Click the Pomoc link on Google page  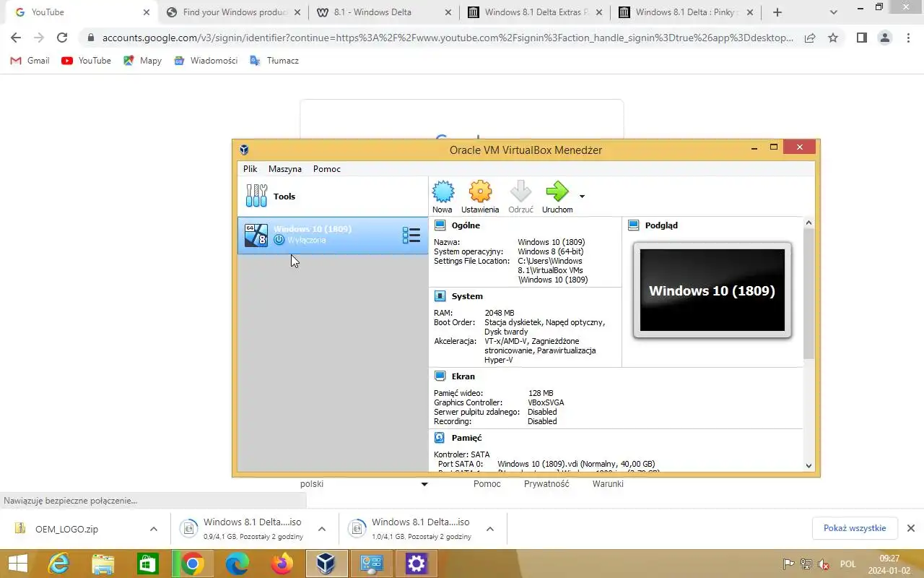tap(487, 484)
